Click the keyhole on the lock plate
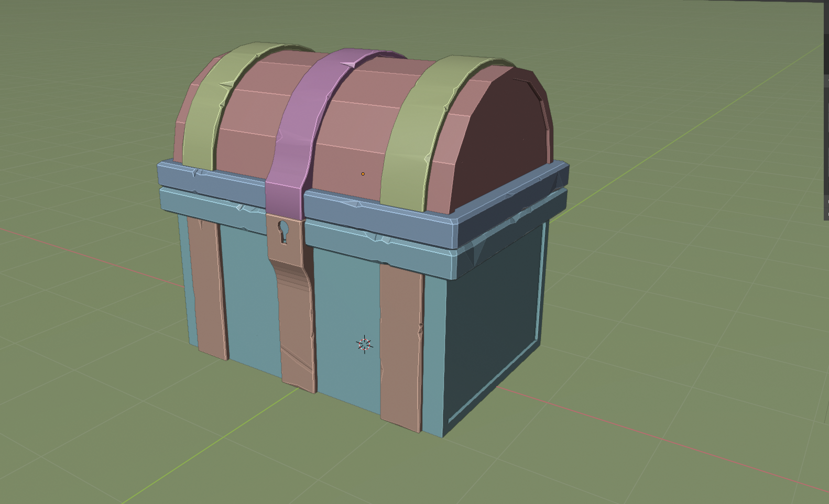829x504 pixels. [283, 232]
